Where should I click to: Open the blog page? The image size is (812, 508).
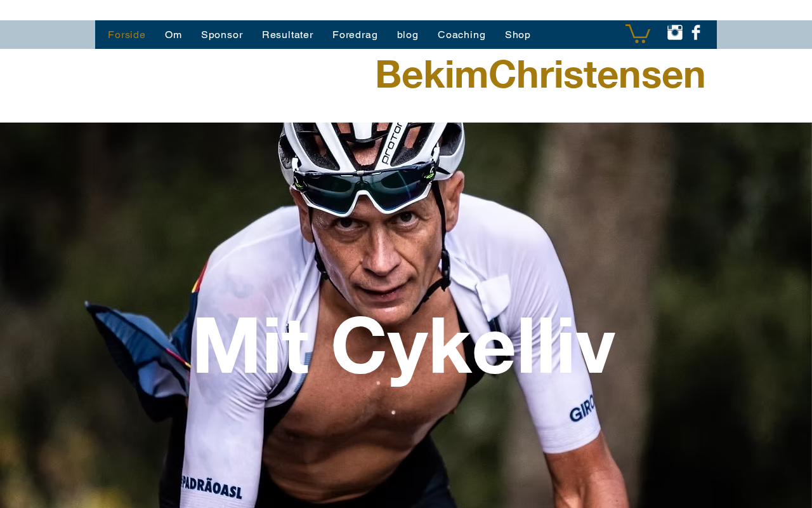click(408, 35)
